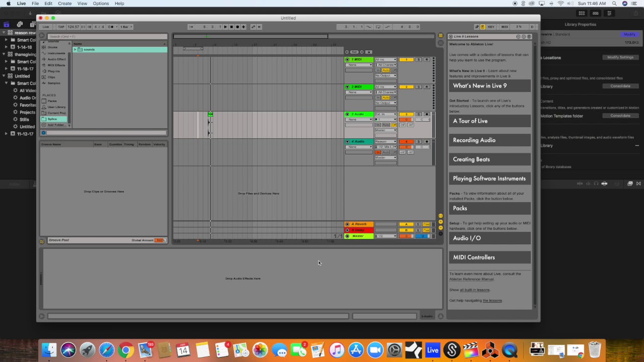
Task: Select Samples category in browser
Action: coord(53,83)
